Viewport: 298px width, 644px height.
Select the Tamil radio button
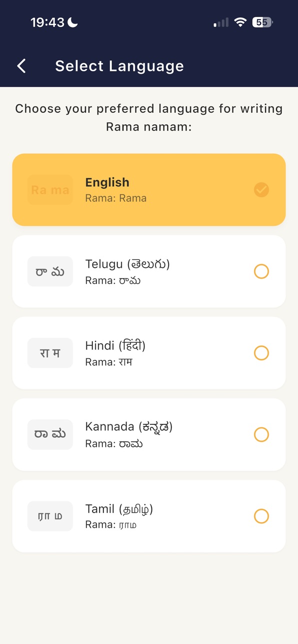coord(261,516)
